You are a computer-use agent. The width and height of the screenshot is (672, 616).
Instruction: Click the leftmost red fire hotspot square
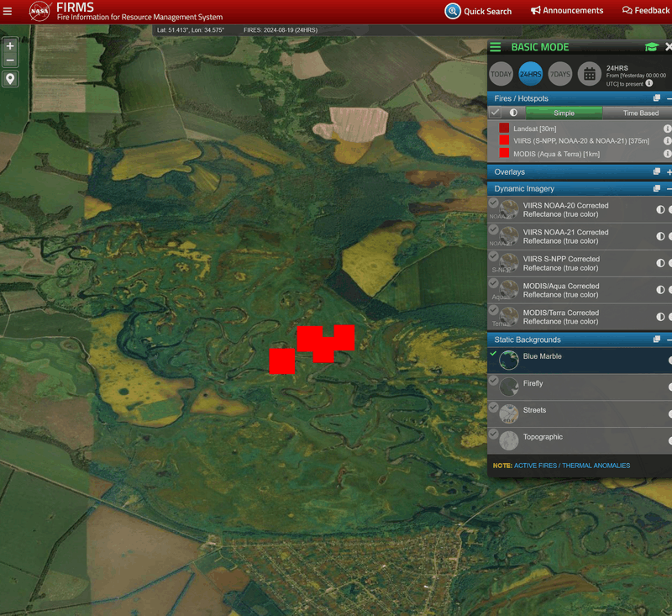[x=282, y=361]
